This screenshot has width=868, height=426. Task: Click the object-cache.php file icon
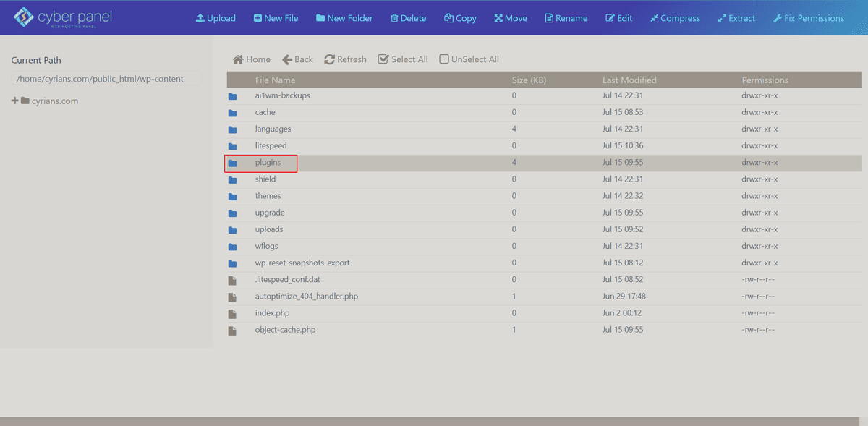[232, 331]
